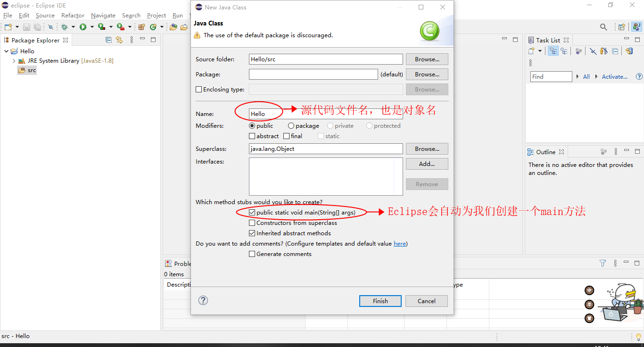Screen dimensions: 644x347
Task: Click the Open Perspective icon
Action: tap(622, 27)
